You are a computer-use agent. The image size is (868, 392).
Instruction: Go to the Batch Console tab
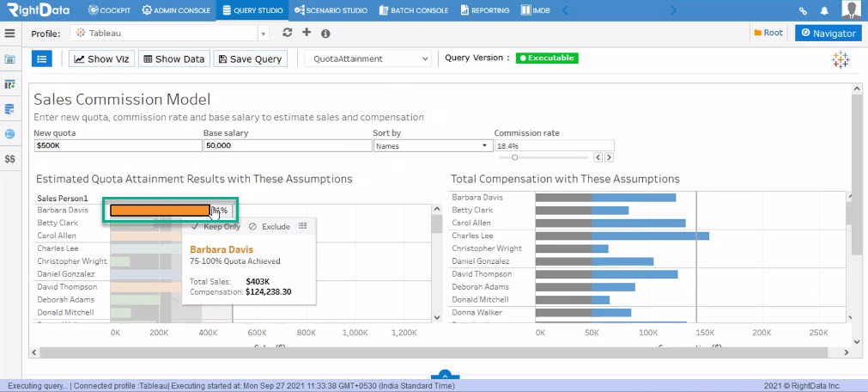pyautogui.click(x=414, y=10)
